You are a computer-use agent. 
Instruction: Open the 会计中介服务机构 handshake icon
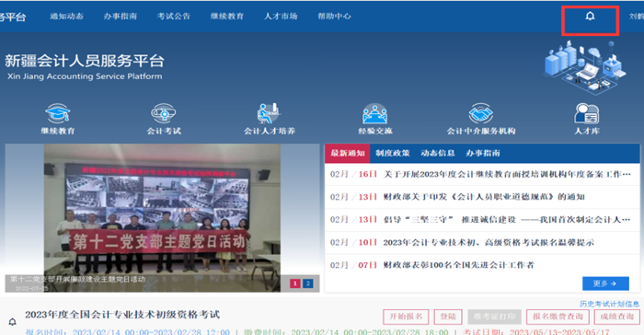(481, 113)
